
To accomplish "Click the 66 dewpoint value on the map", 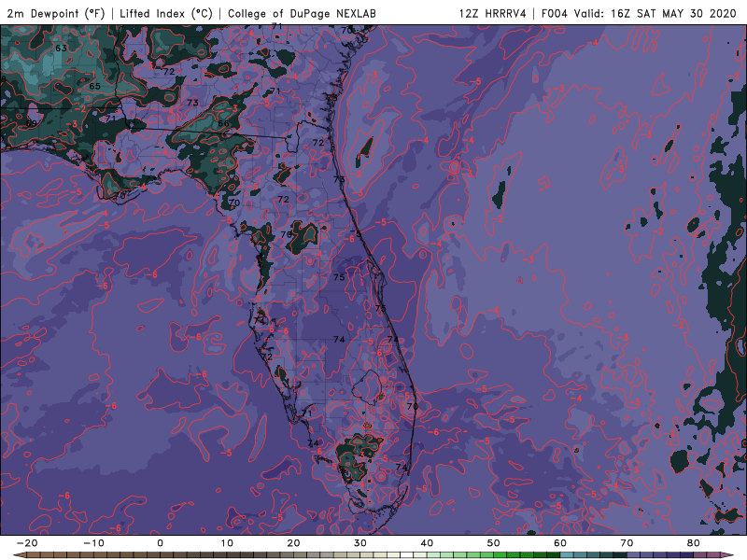I will 223,123.
